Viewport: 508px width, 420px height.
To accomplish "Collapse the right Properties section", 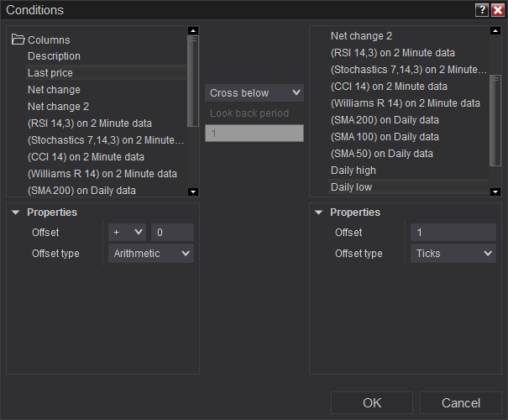I will (319, 213).
